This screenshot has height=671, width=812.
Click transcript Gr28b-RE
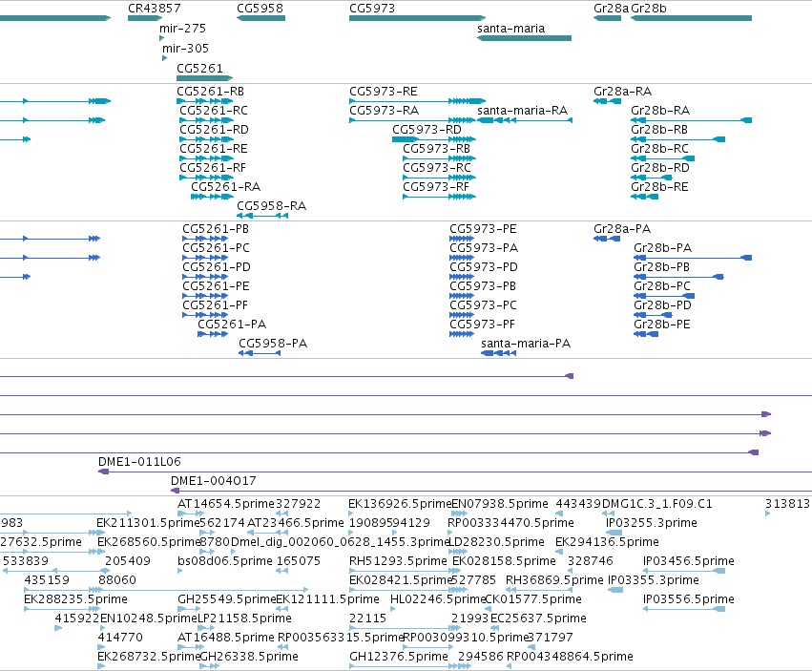[x=645, y=197]
